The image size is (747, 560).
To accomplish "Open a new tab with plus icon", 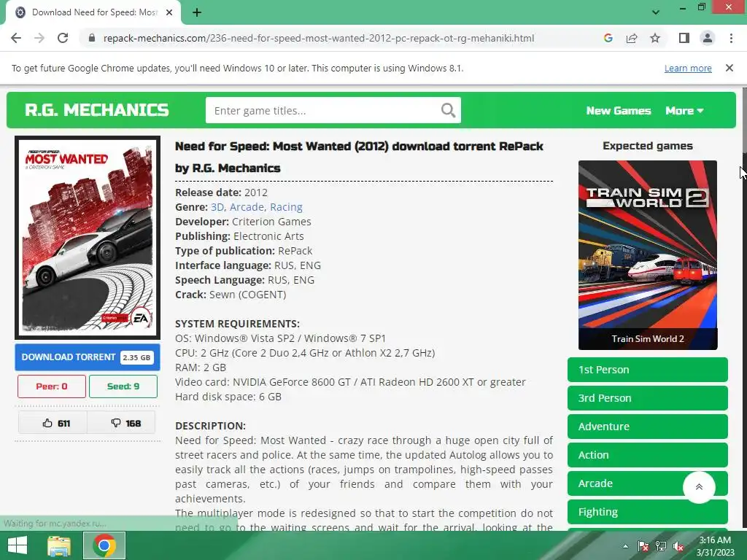I will (x=197, y=12).
